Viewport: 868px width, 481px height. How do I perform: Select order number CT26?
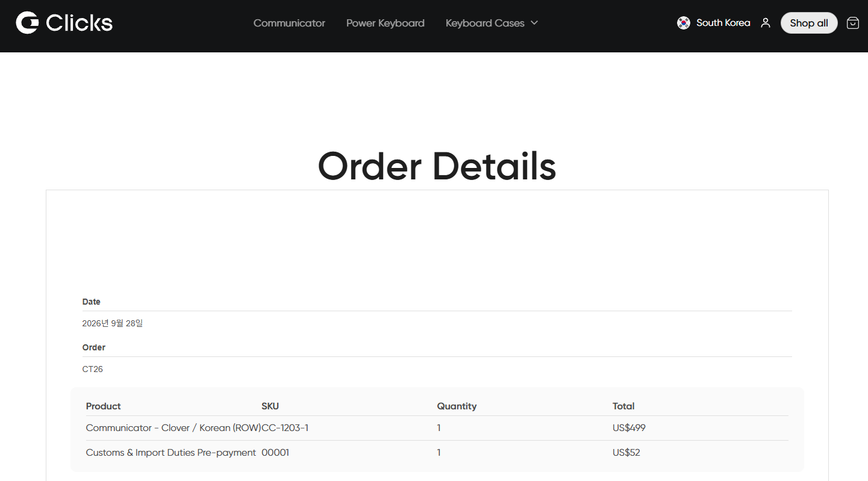tap(93, 369)
